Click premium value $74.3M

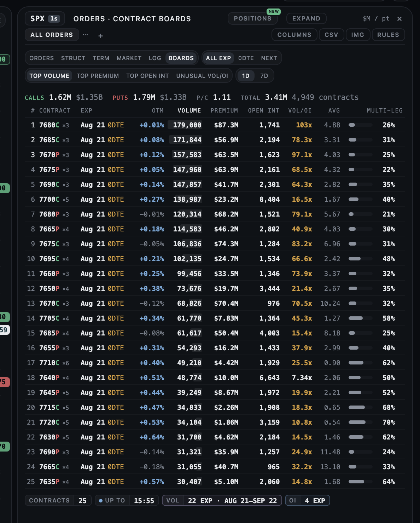click(226, 244)
